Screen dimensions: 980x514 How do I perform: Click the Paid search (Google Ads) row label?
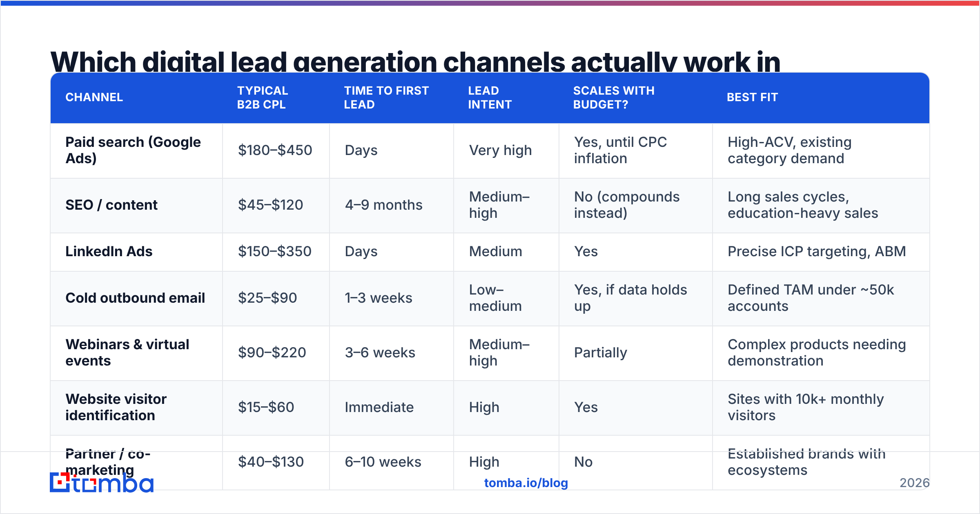(133, 150)
